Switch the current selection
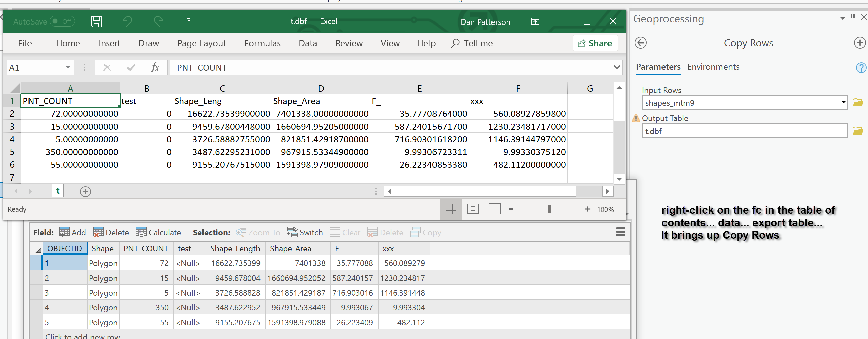 pos(304,232)
